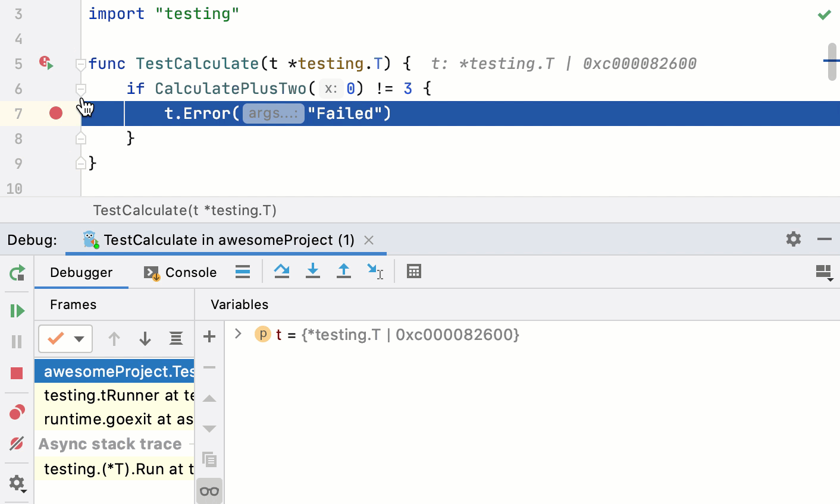Step out of the current function

(x=344, y=272)
